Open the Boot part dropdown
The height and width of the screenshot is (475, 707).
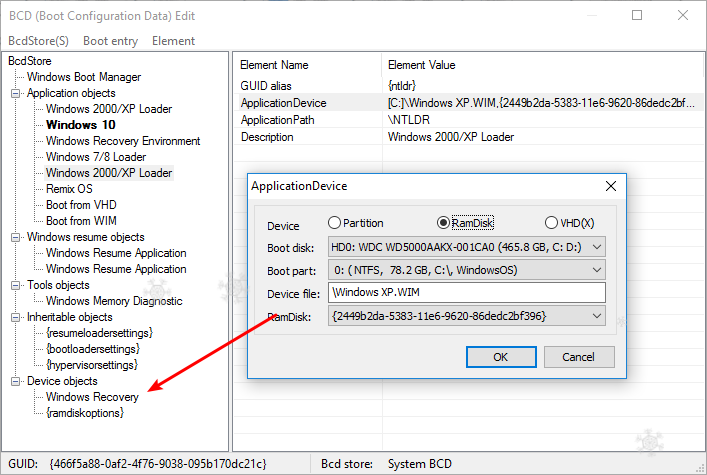[x=467, y=270]
